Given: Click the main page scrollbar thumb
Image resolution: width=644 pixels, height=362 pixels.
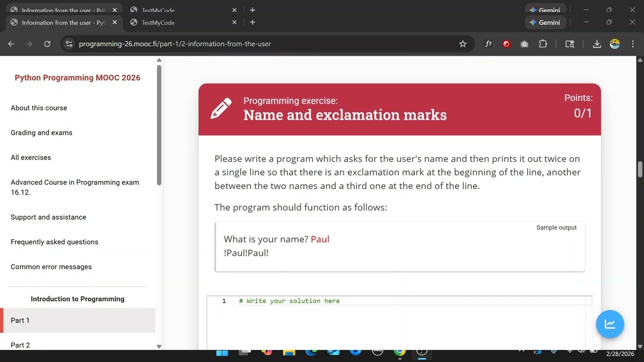Looking at the screenshot, I should [x=640, y=169].
